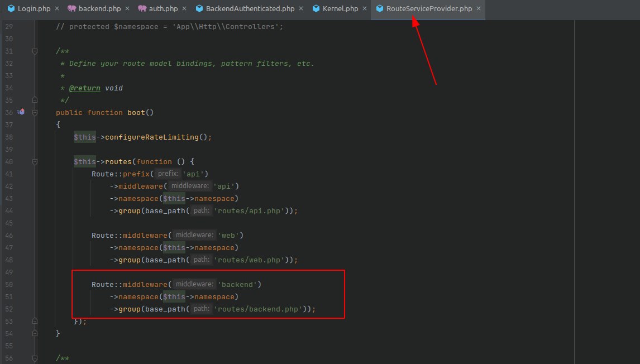Click the backend.php elephant file icon
This screenshot has height=364, width=640.
[x=72, y=8]
